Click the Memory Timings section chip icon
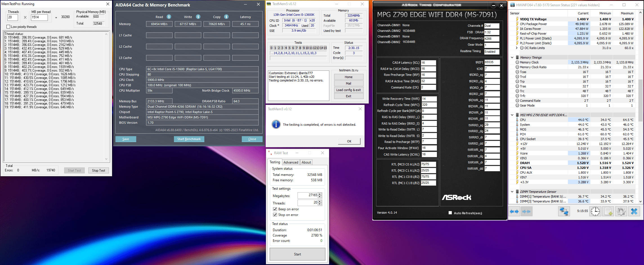The width and height of the screenshot is (644, 265). click(517, 58)
